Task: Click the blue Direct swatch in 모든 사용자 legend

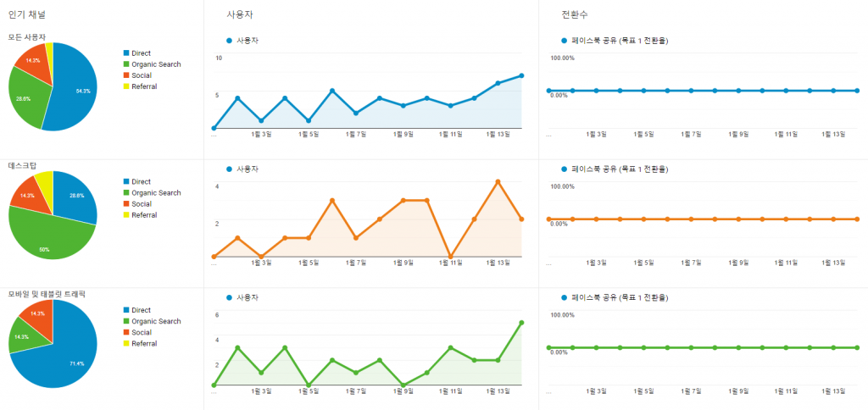Action: click(126, 53)
